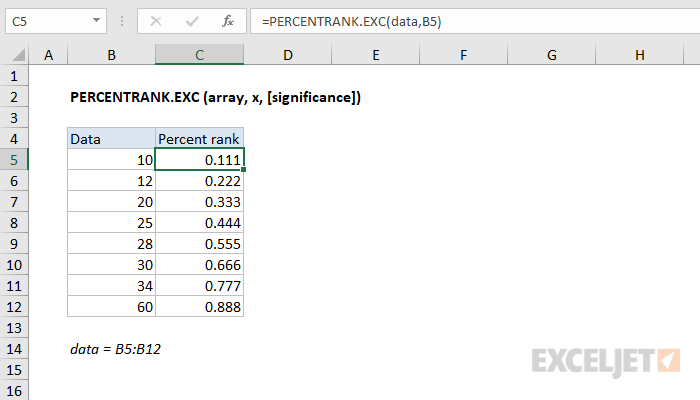
Task: Select row 8 header
Action: pyautogui.click(x=14, y=223)
